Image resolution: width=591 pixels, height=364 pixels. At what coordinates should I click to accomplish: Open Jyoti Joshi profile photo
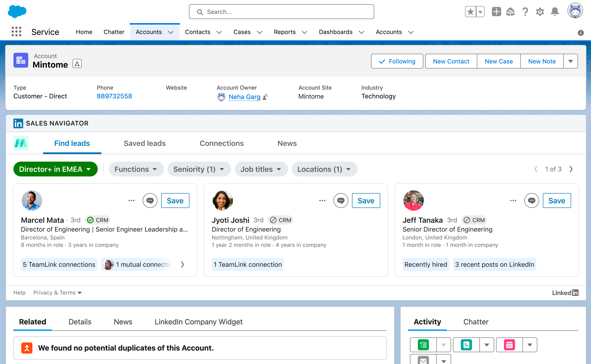tap(223, 200)
